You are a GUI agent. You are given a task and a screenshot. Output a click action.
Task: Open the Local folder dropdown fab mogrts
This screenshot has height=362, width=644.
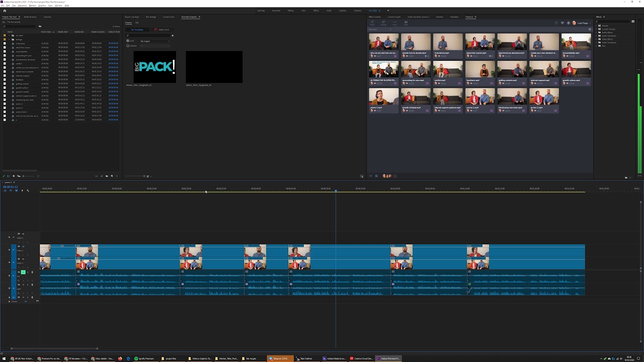tap(155, 41)
